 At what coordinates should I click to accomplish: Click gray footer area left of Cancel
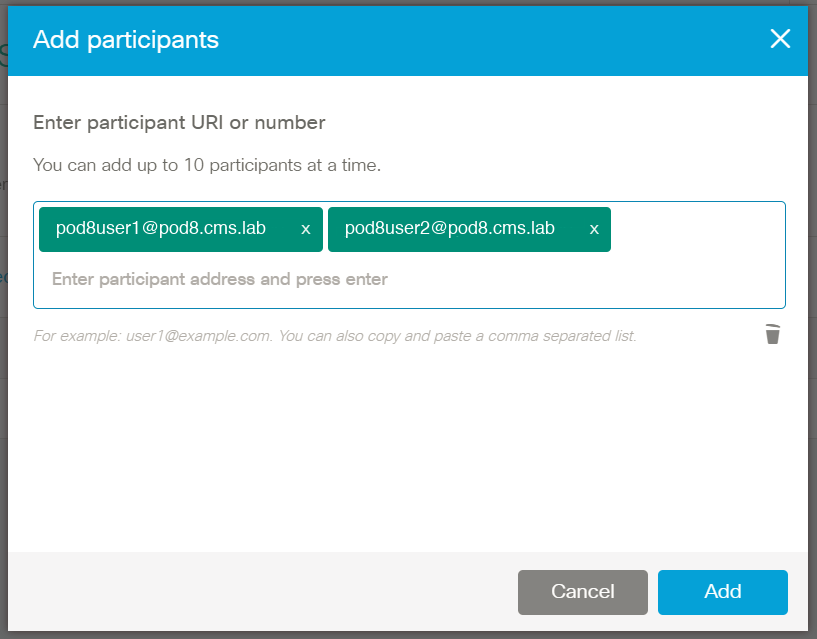261,592
